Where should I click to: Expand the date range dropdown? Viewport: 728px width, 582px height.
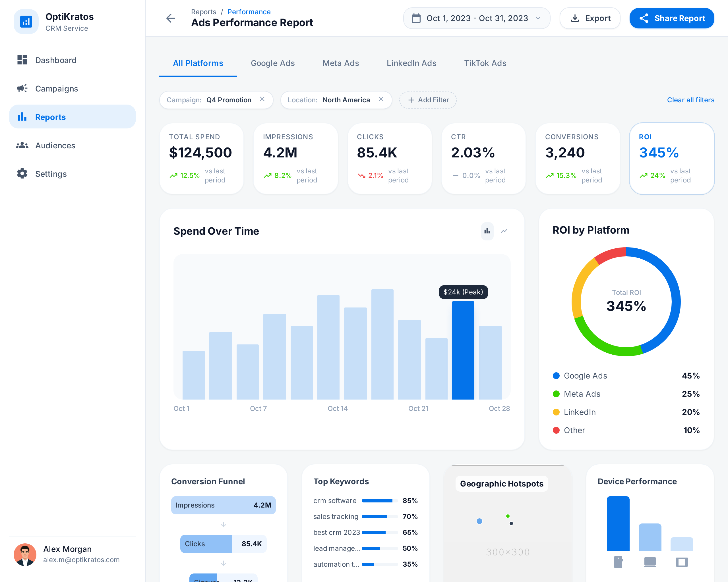[x=538, y=18]
